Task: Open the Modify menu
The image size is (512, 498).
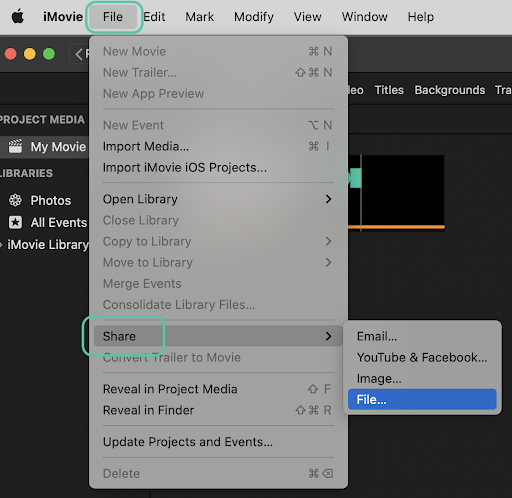Action: point(254,17)
